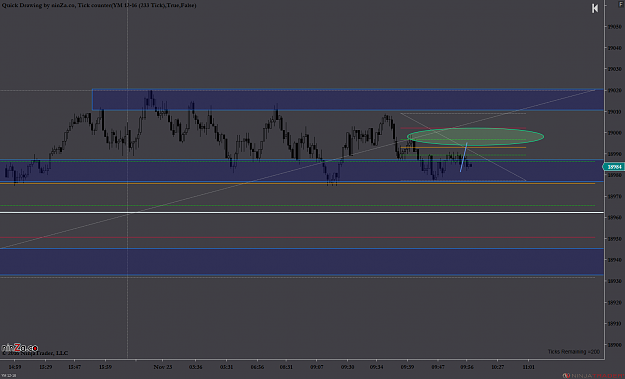Viewport: 625px width, 379px height.
Task: Click the 09:34 time label
Action: (x=376, y=367)
